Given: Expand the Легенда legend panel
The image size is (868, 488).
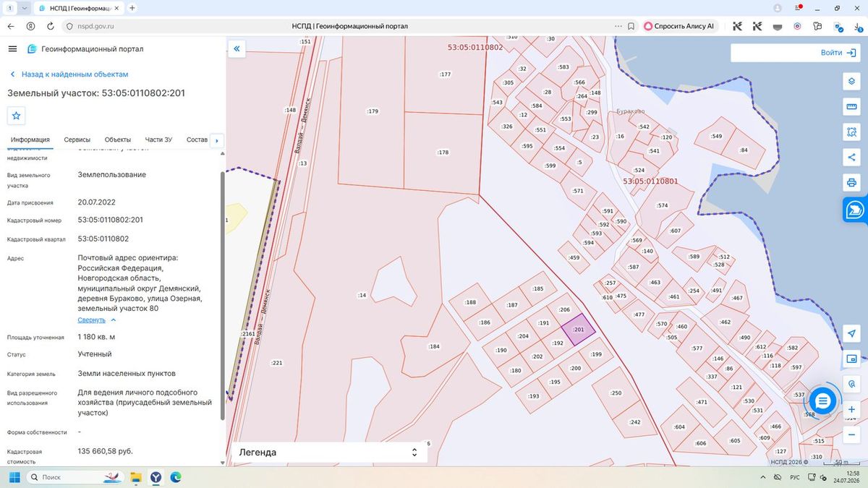Looking at the screenshot, I should [x=328, y=453].
